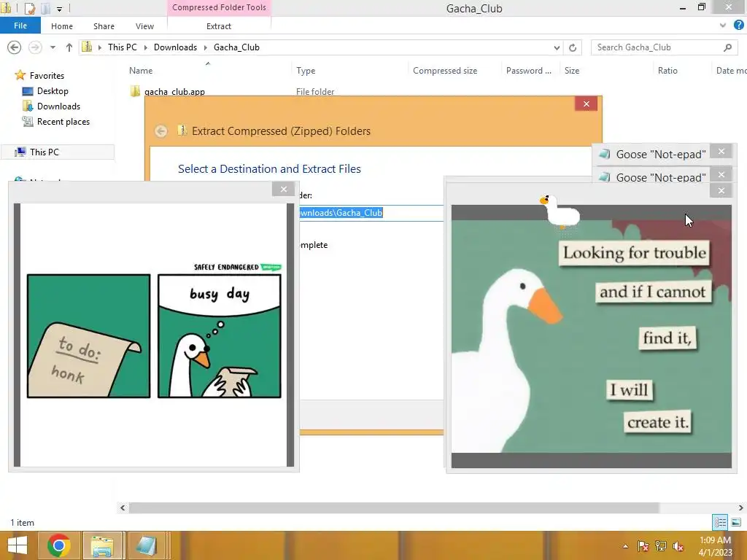Click the scroll left arrow of file list
This screenshot has height=560, width=747.
[123, 507]
